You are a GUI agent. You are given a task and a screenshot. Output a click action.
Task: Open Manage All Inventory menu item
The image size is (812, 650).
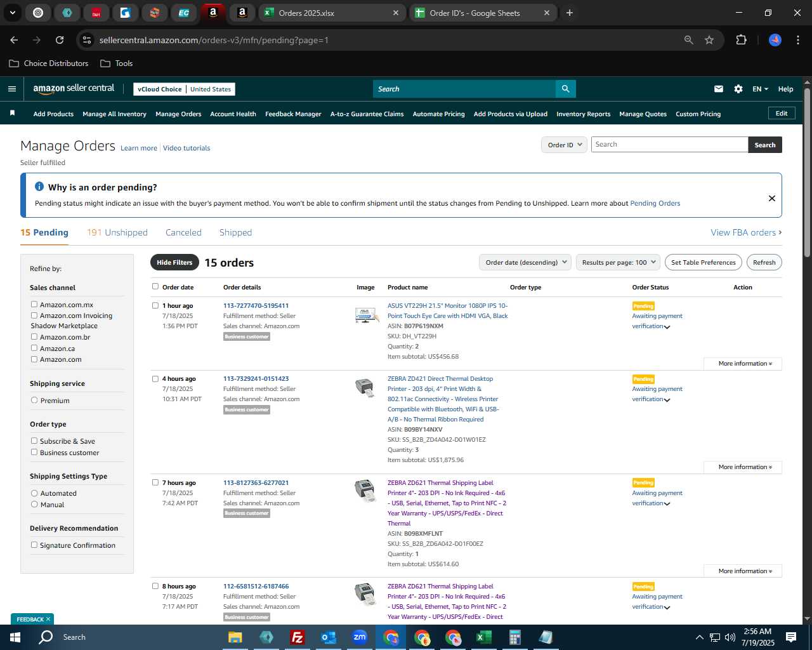pyautogui.click(x=114, y=114)
